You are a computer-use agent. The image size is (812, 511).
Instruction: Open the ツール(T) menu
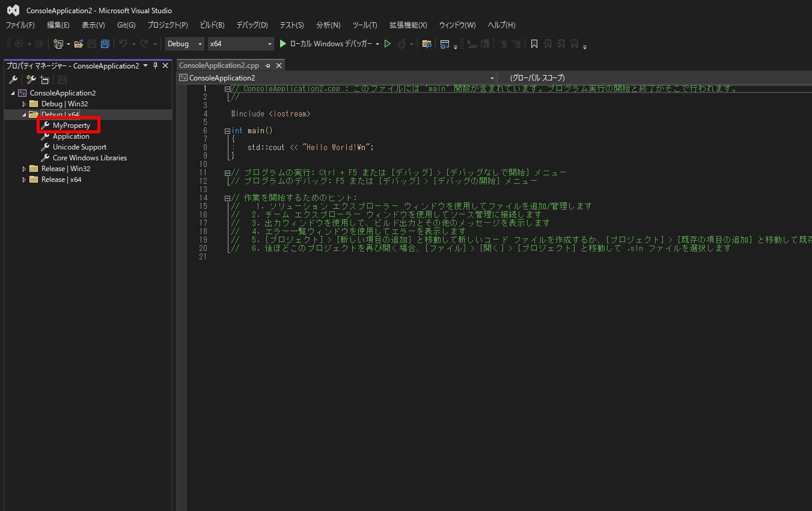(365, 25)
